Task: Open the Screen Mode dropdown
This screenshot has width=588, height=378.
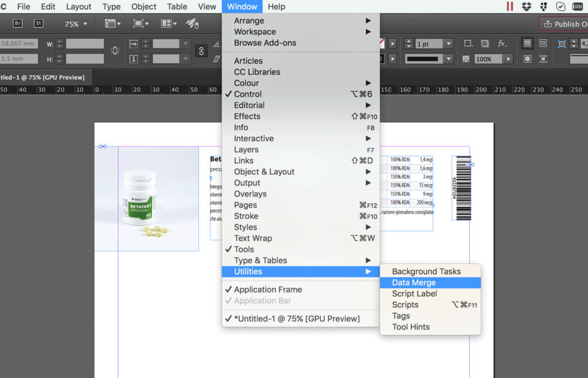Action: (x=141, y=24)
